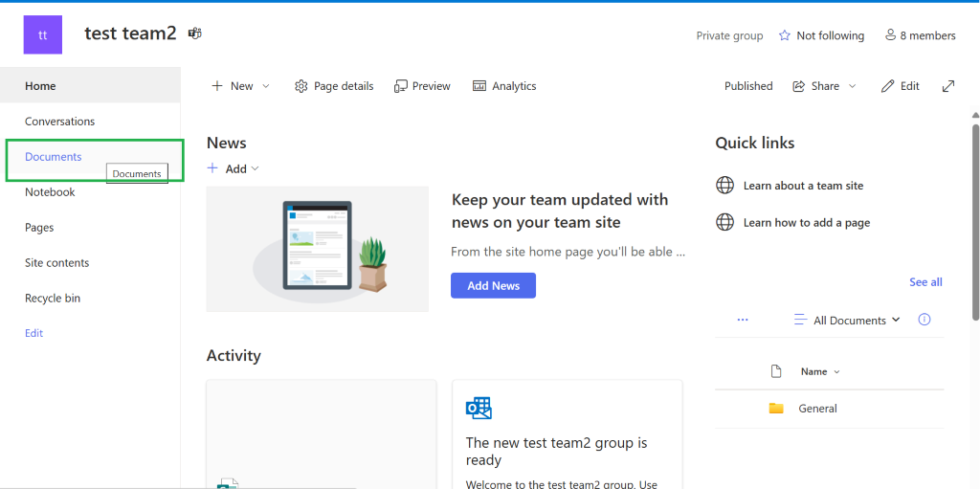This screenshot has height=489, width=980.
Task: Click the information circle icon in document library
Action: pos(924,320)
